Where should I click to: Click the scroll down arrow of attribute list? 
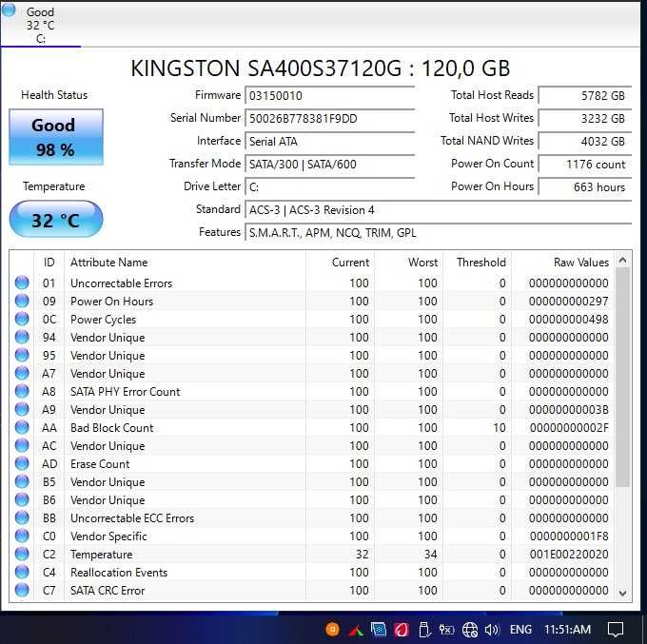point(622,594)
